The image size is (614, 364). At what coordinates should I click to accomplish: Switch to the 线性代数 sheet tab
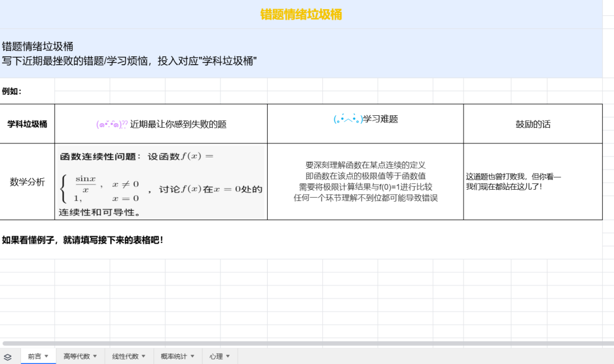coord(125,357)
